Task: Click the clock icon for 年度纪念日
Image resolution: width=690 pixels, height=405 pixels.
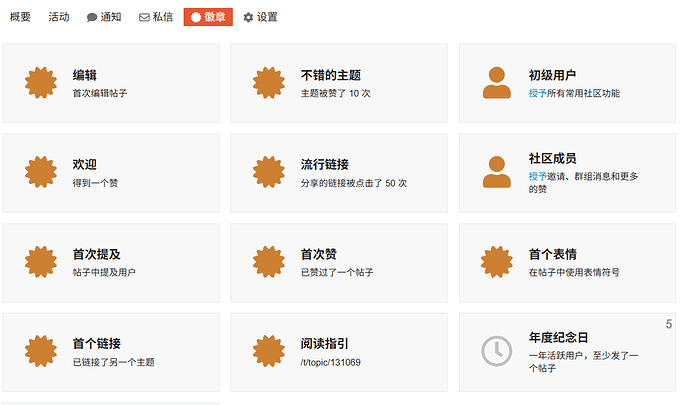Action: click(497, 351)
